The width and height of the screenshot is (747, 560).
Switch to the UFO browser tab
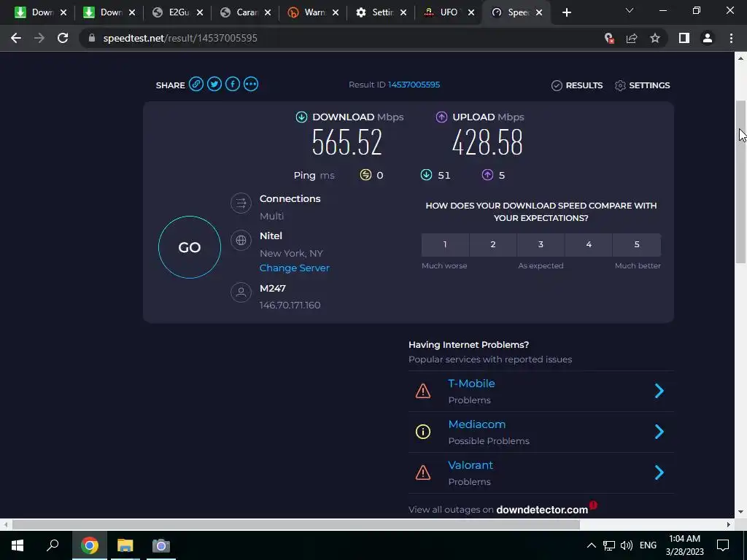click(449, 12)
